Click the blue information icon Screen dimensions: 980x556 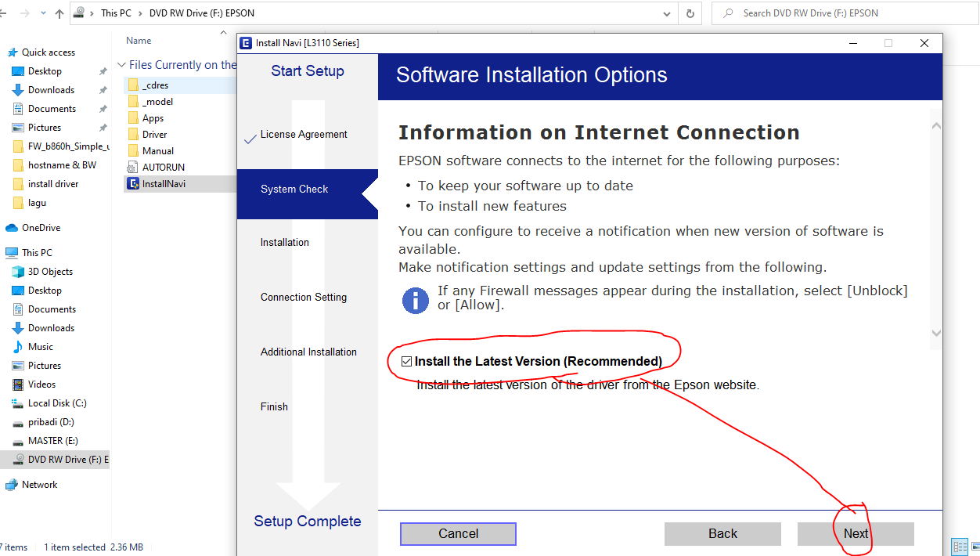pos(416,300)
